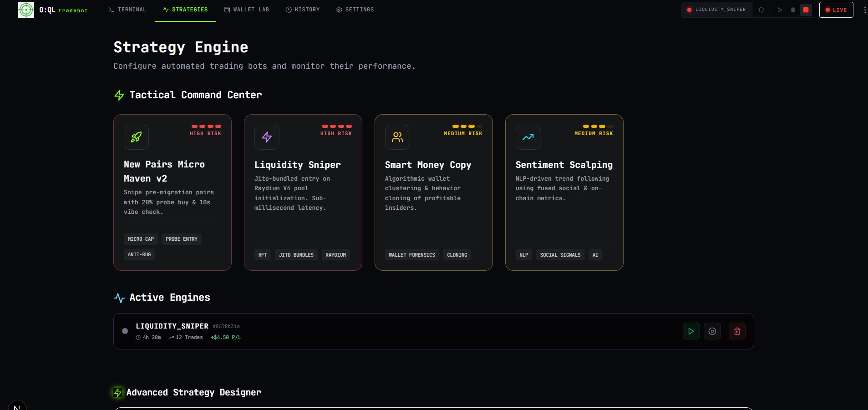The height and width of the screenshot is (410, 868).
Task: Click the NLP tag
Action: click(524, 255)
